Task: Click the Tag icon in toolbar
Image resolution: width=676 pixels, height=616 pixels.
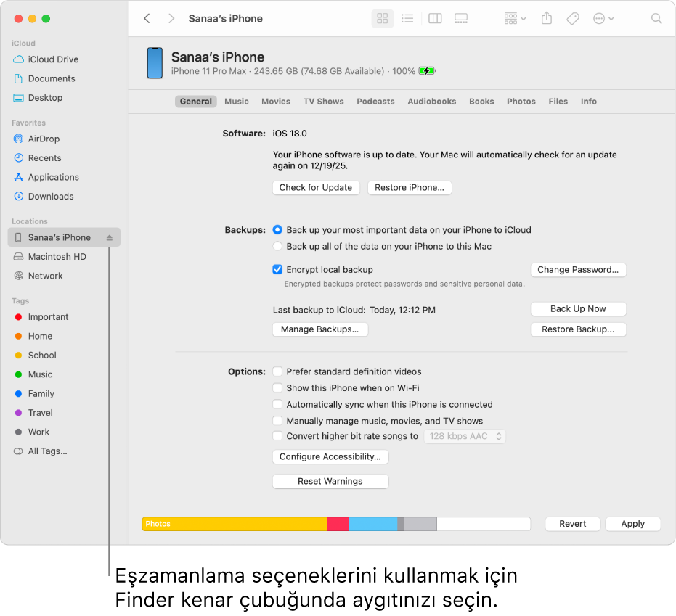Action: point(572,19)
